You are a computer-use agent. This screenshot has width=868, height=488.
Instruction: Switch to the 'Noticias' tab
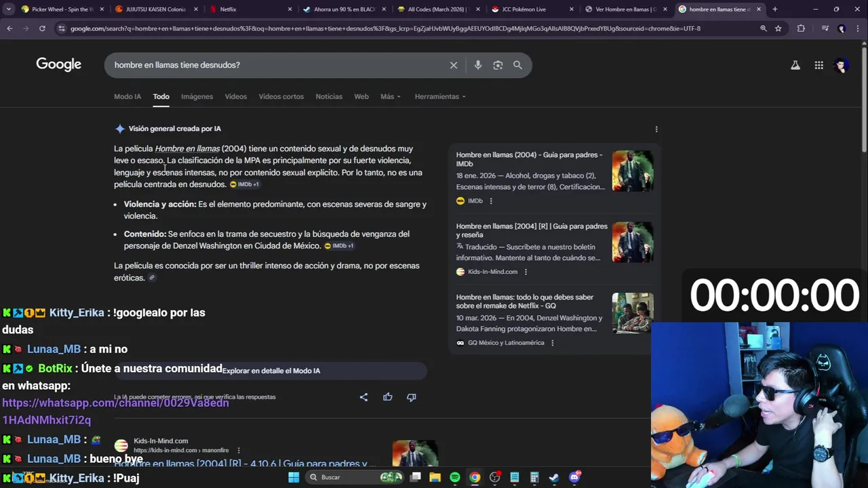click(x=329, y=96)
